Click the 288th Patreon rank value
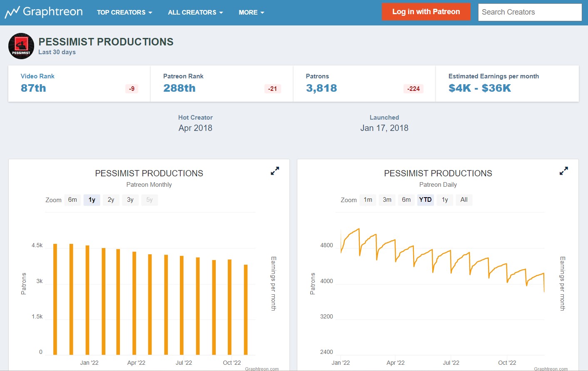This screenshot has width=588, height=371. coord(179,88)
